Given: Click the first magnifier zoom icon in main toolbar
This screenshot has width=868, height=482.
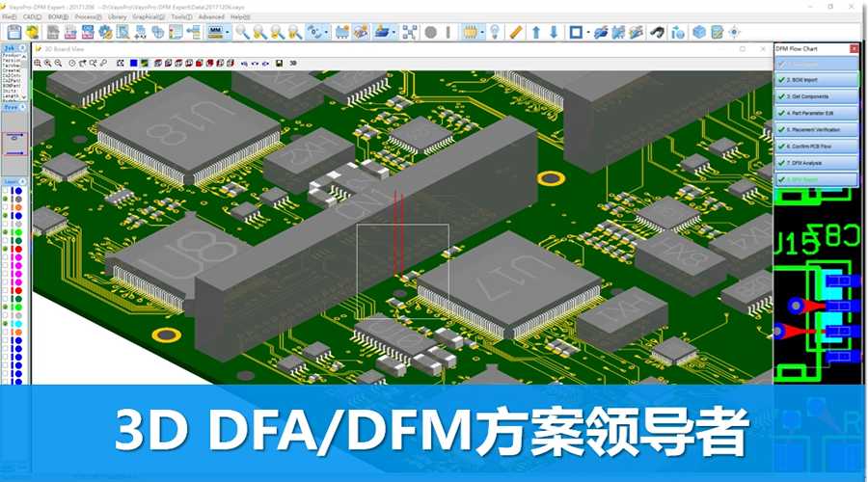Looking at the screenshot, I should (x=242, y=32).
